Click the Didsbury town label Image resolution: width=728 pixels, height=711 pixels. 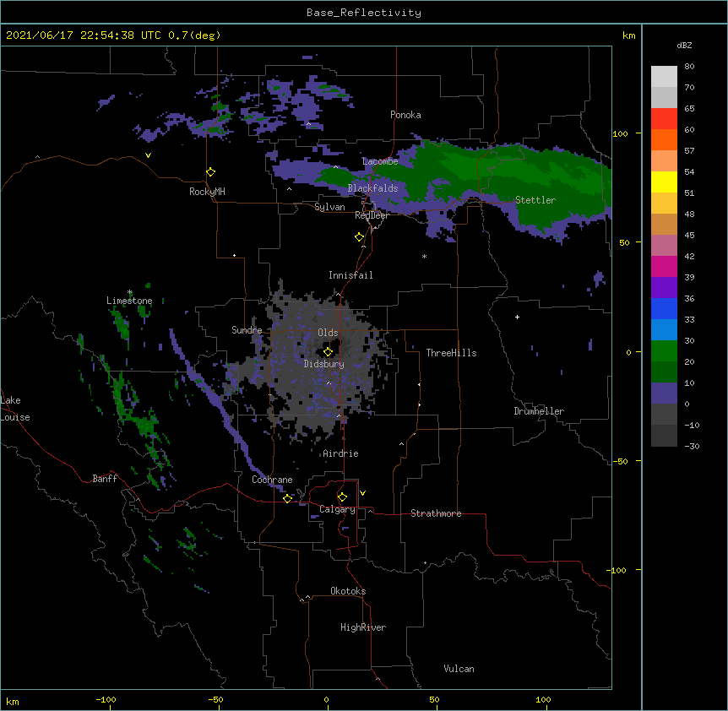(x=324, y=364)
